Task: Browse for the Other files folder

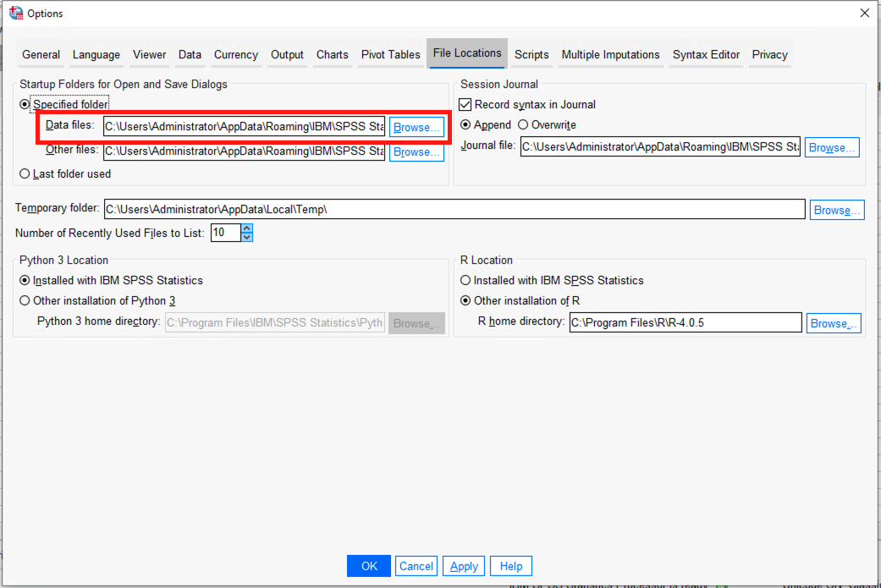Action: tap(416, 152)
